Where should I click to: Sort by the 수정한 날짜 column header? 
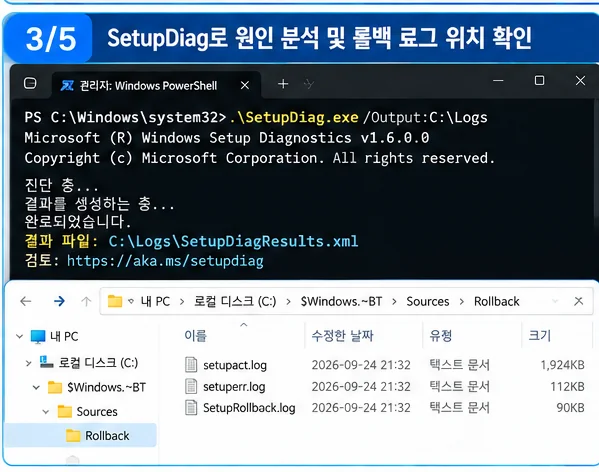point(342,336)
